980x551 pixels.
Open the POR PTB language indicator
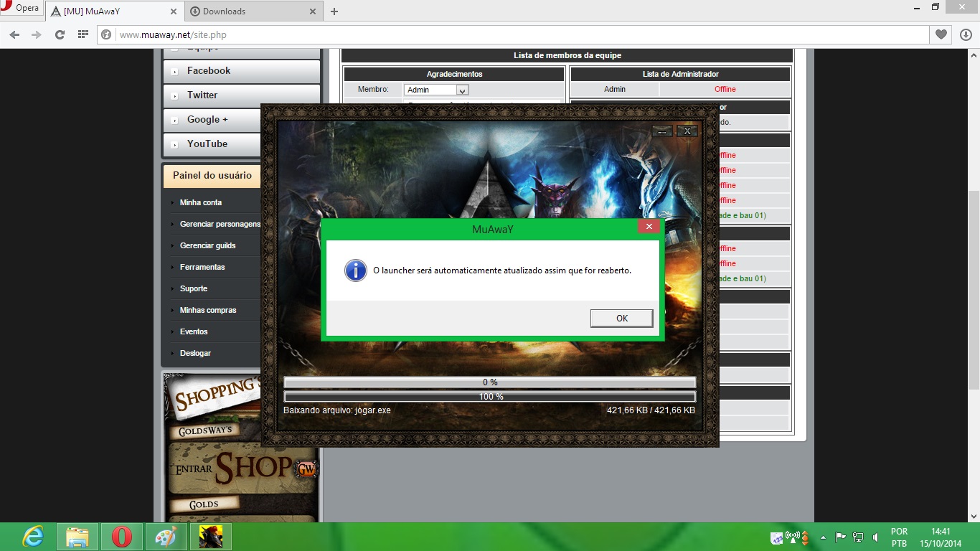pos(899,537)
